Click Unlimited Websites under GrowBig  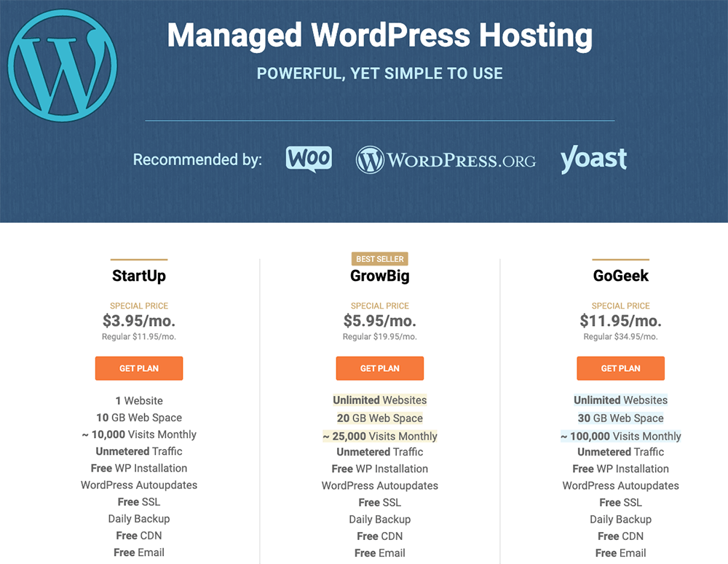point(380,400)
